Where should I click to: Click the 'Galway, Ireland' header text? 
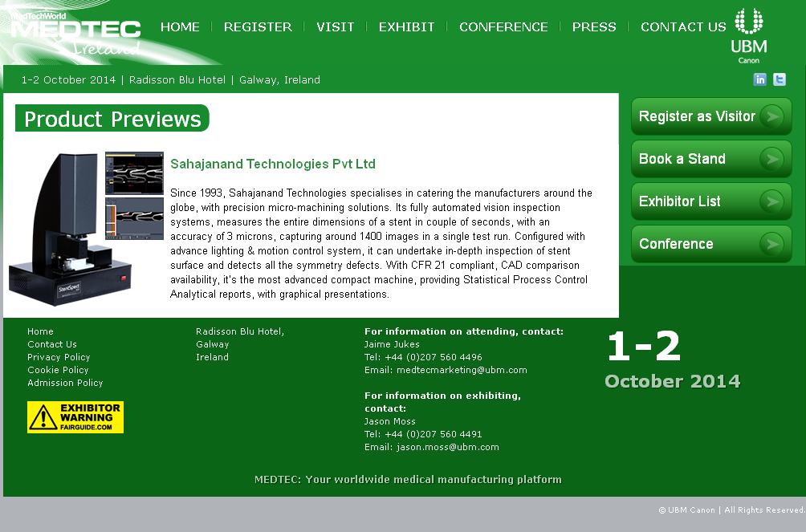[x=279, y=79]
